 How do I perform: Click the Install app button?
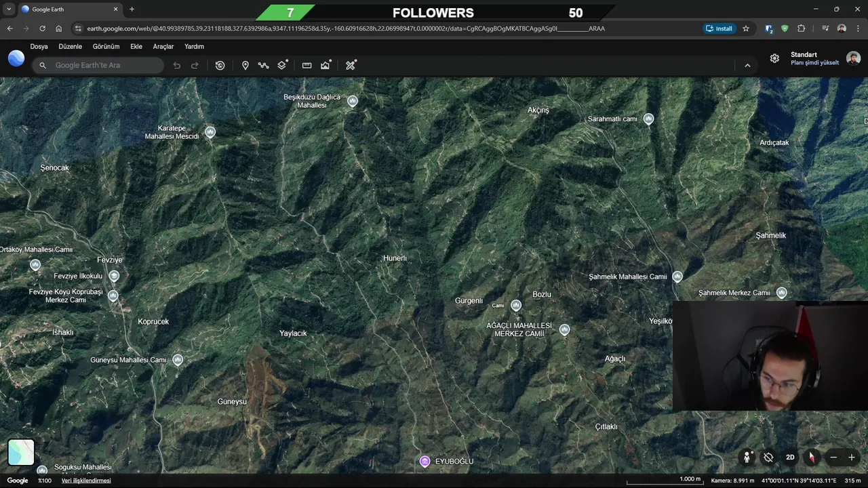719,28
